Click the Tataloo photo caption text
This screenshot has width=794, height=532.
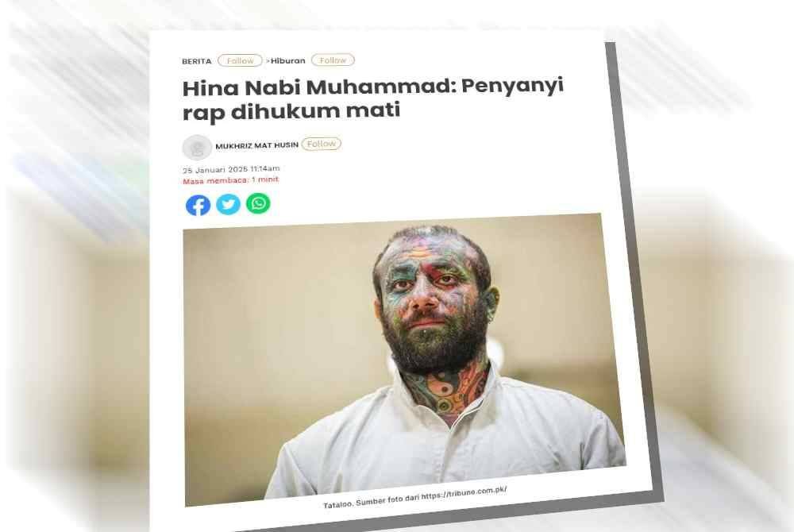[415, 497]
